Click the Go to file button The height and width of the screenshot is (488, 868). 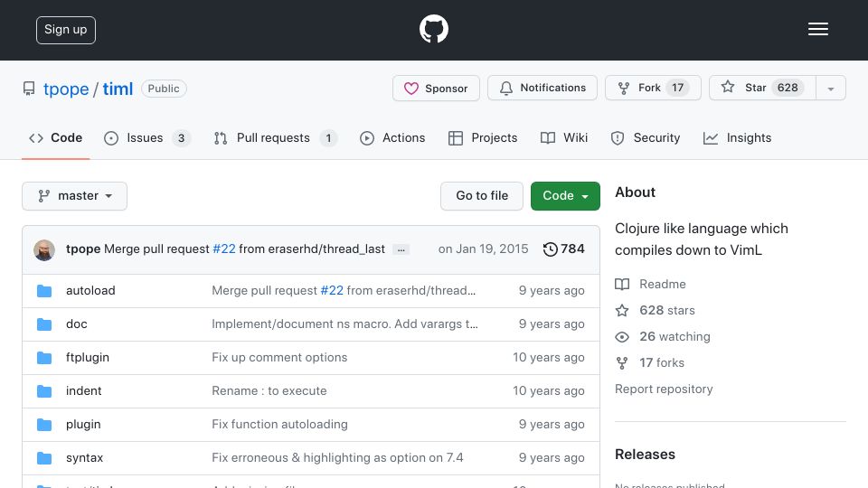pos(482,196)
